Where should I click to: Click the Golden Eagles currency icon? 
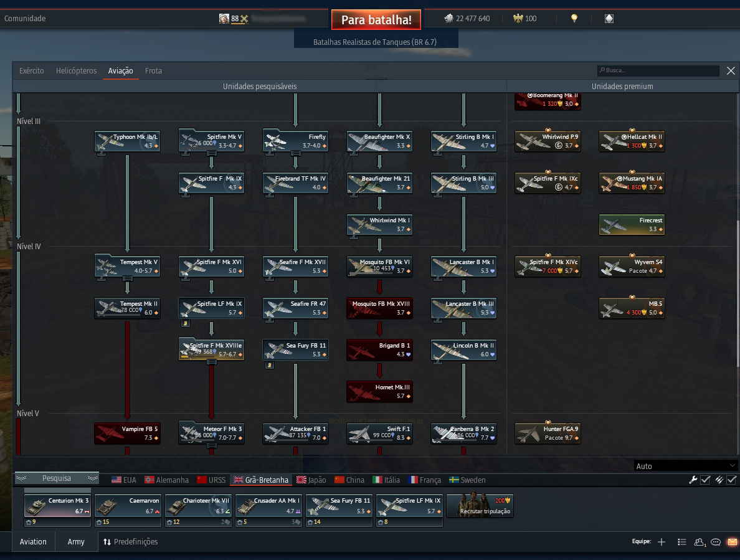(518, 19)
